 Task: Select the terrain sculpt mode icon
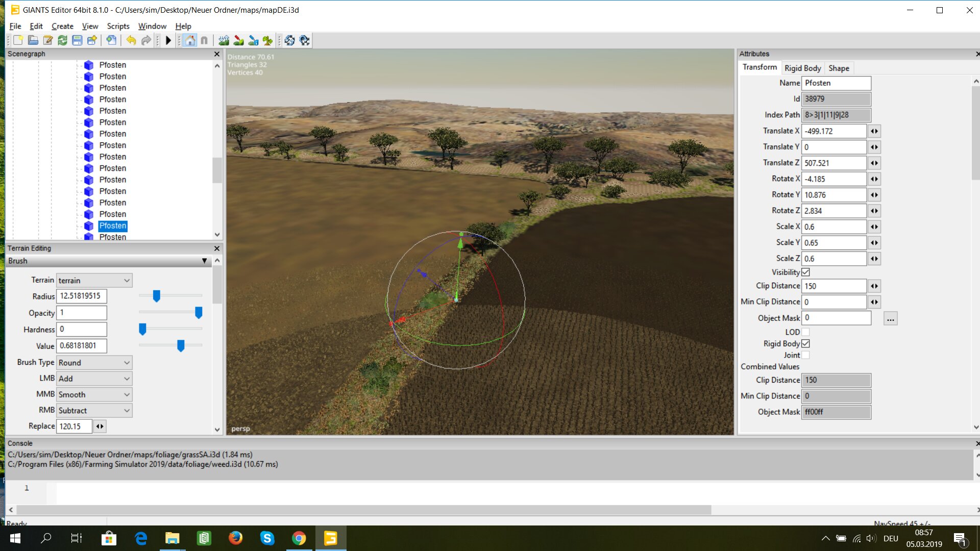224,40
